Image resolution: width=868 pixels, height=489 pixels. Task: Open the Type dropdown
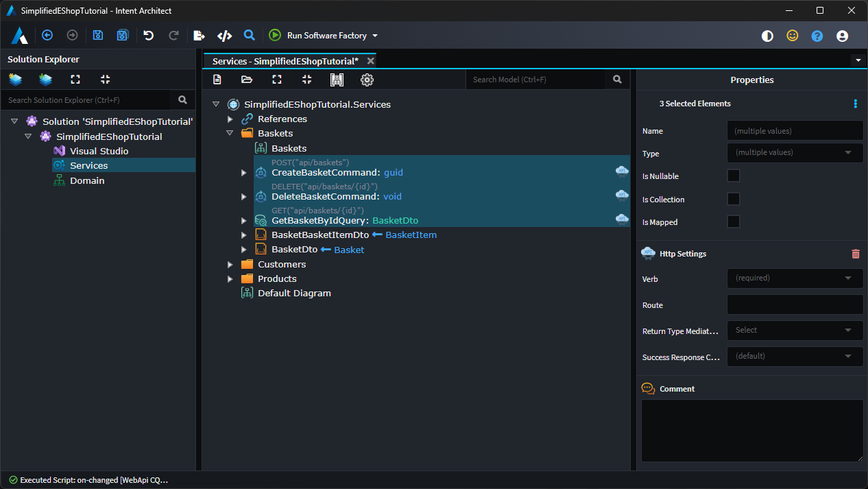click(795, 153)
